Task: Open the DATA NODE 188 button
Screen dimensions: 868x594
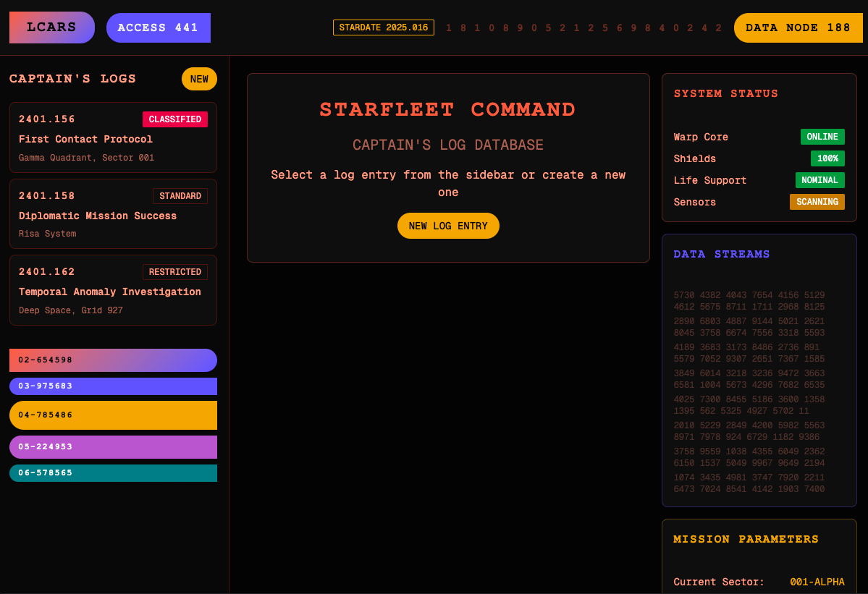Action: coord(798,27)
